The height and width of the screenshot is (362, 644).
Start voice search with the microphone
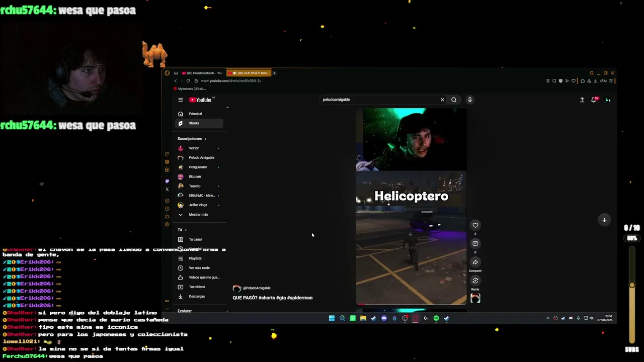click(x=470, y=100)
